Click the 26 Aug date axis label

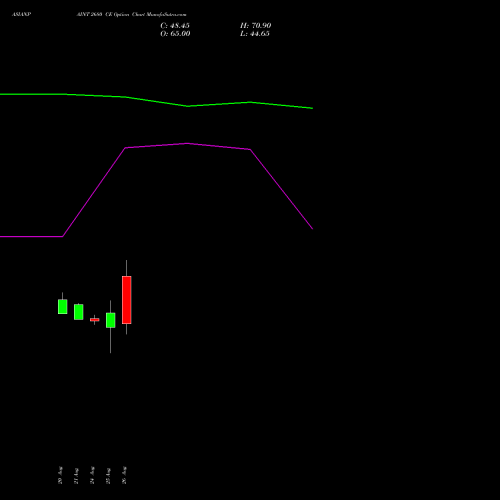tap(124, 475)
